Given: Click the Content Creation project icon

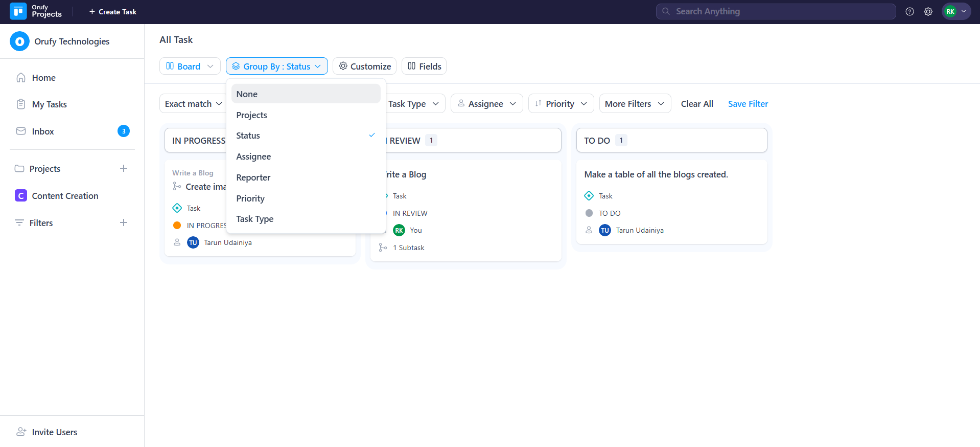Looking at the screenshot, I should point(21,196).
